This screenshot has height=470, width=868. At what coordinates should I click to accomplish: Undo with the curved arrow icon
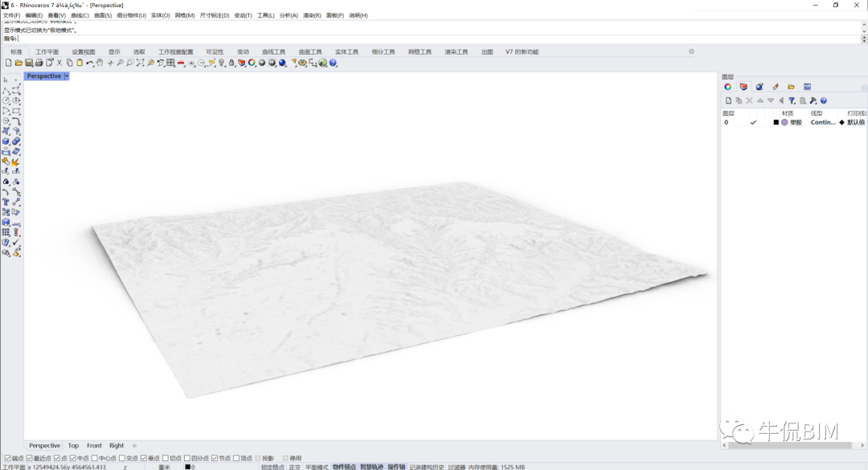pos(90,63)
